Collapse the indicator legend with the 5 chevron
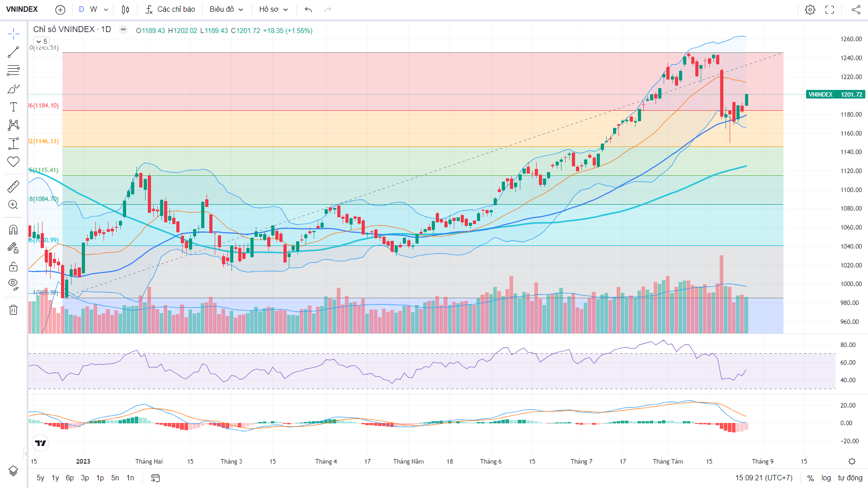The image size is (868, 488). tap(42, 42)
